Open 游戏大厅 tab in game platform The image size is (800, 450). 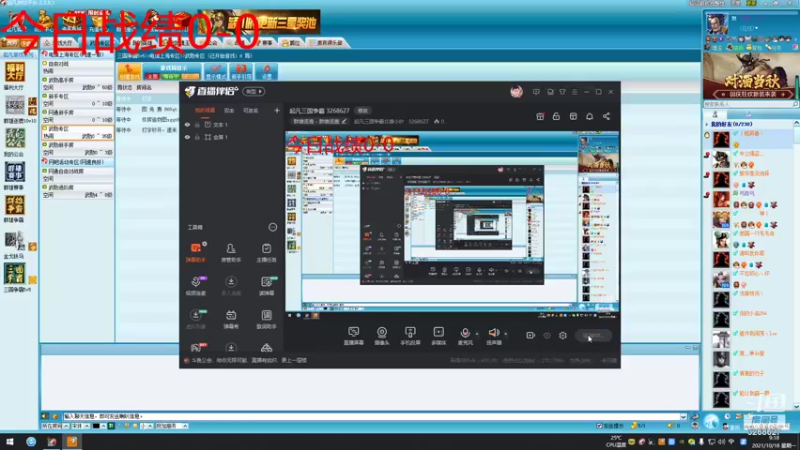point(58,43)
